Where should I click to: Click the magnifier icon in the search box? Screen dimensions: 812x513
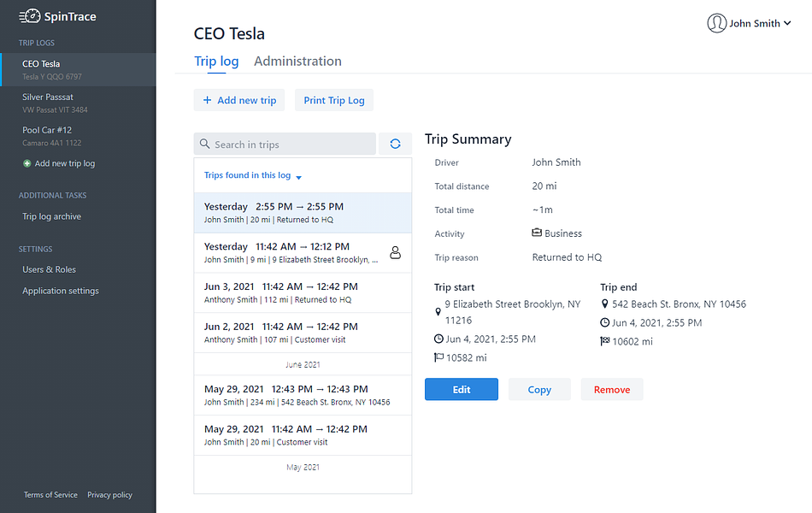(205, 144)
